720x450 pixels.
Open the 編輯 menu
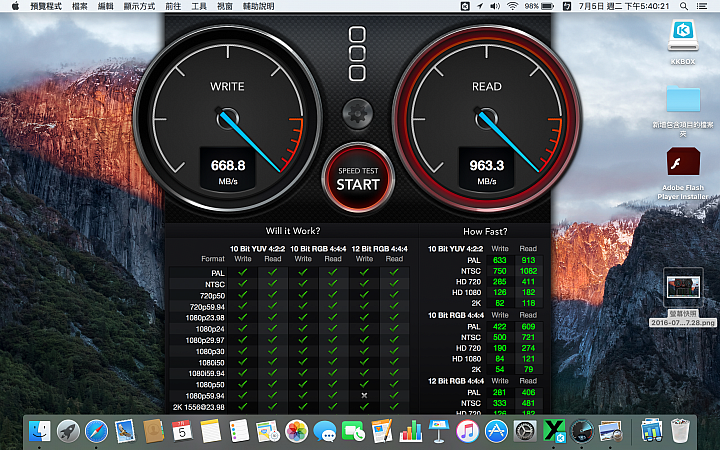(106, 6)
